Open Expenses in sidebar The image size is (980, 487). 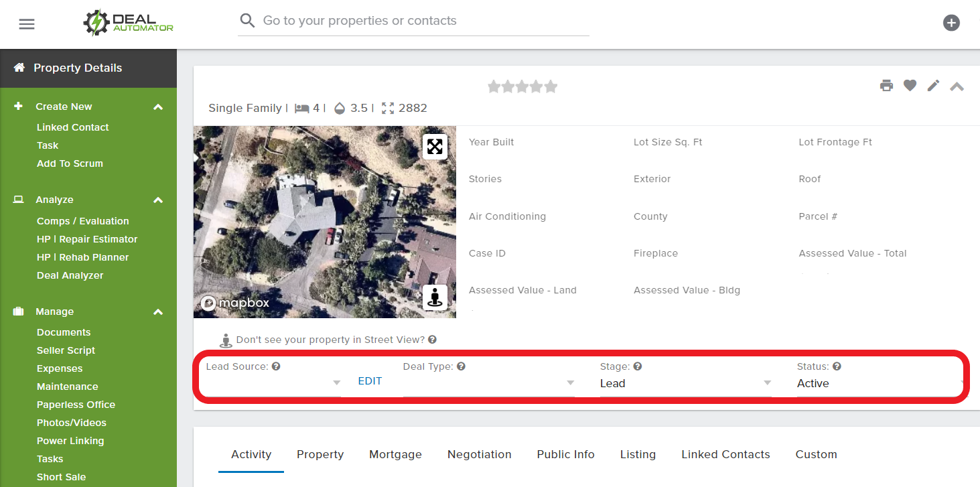point(60,368)
